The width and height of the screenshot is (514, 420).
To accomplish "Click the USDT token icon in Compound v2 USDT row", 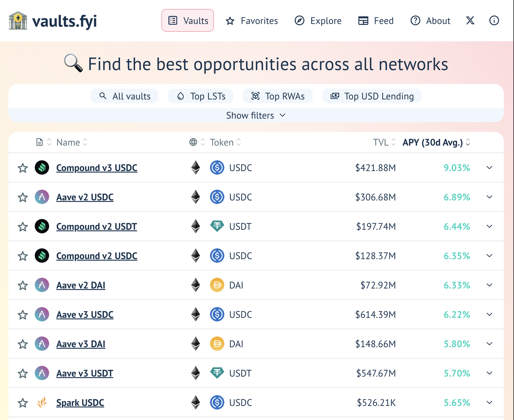I will coord(217,226).
